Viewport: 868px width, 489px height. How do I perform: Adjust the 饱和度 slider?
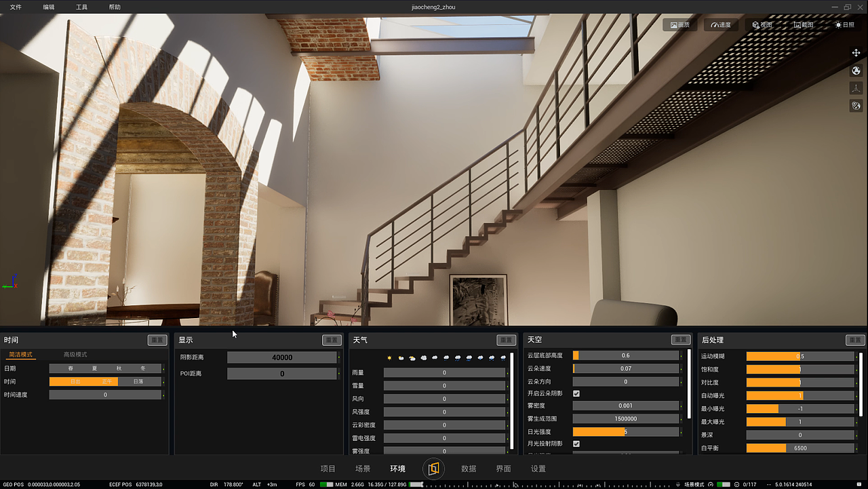click(x=800, y=370)
